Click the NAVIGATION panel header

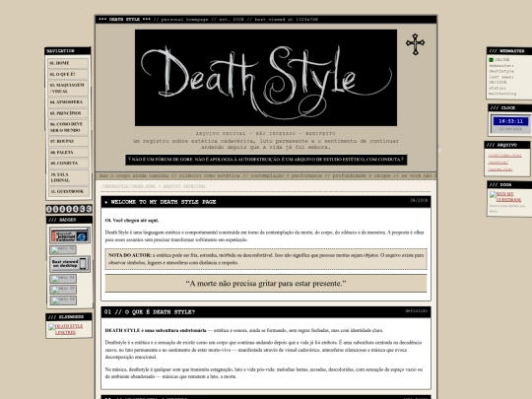coord(68,51)
